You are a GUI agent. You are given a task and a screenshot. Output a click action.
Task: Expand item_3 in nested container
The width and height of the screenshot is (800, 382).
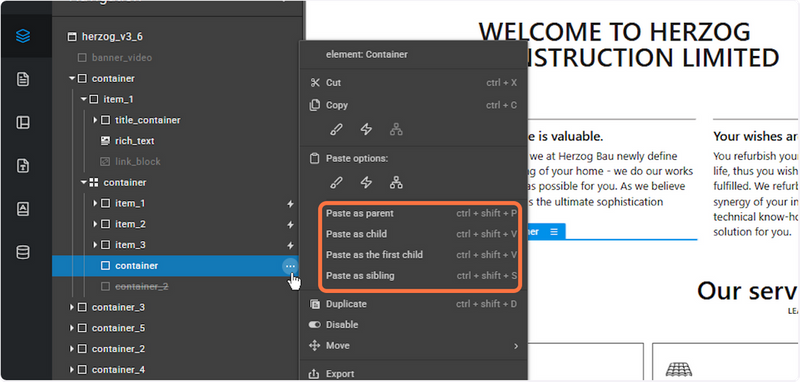pyautogui.click(x=95, y=245)
